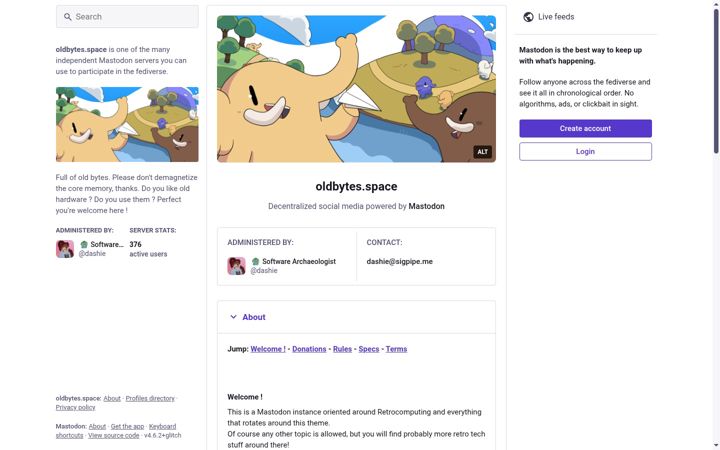
Task: Click dashie's avatar in the center Administered By card
Action: tap(236, 266)
